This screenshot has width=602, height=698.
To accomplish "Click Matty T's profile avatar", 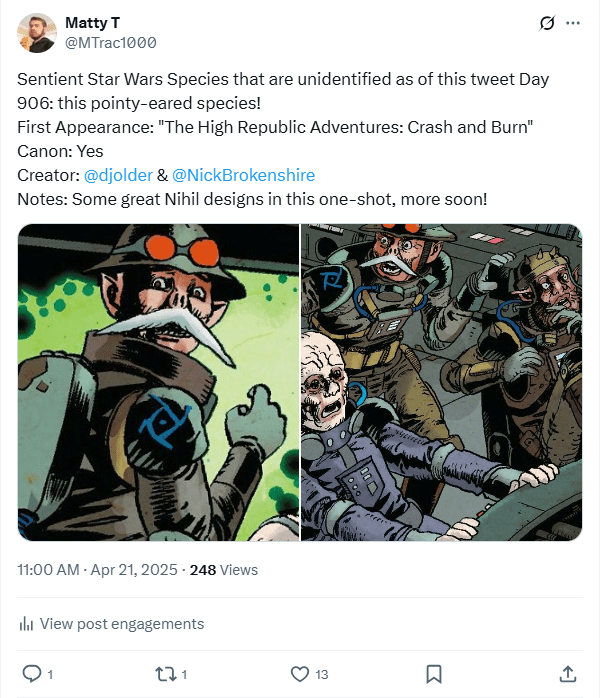I will point(36,33).
